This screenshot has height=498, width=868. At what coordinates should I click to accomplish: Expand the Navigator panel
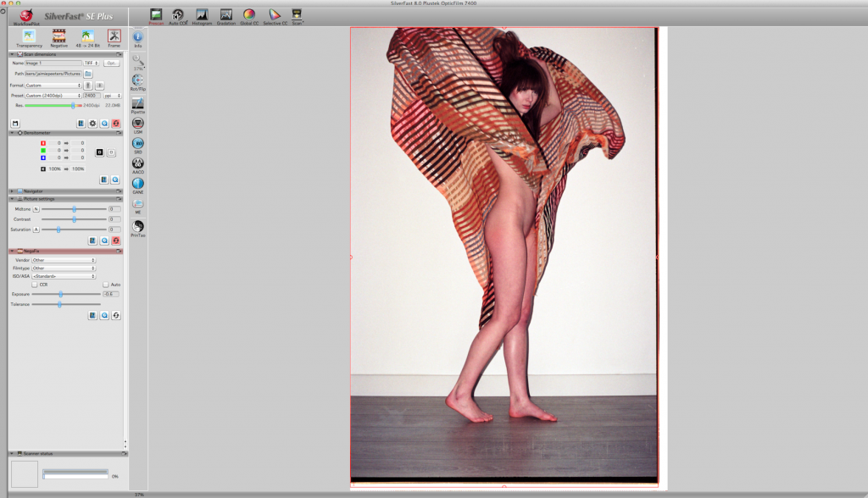click(x=12, y=191)
